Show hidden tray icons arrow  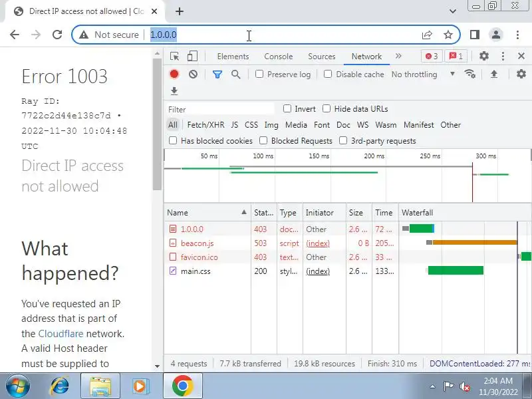click(433, 386)
